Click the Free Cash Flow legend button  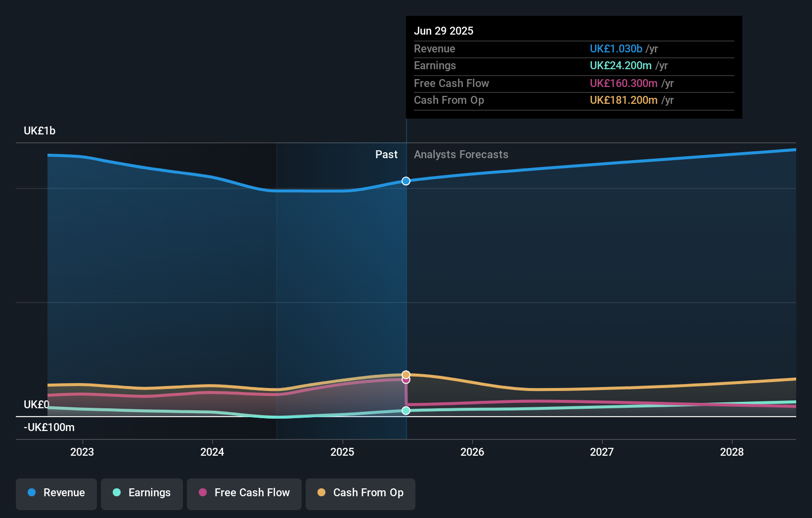point(244,494)
